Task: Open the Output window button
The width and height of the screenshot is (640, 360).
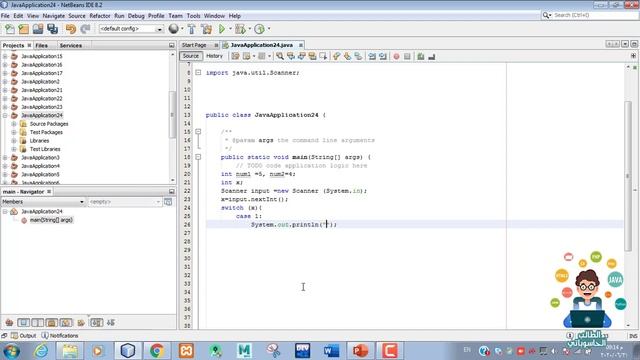Action: pos(24,336)
